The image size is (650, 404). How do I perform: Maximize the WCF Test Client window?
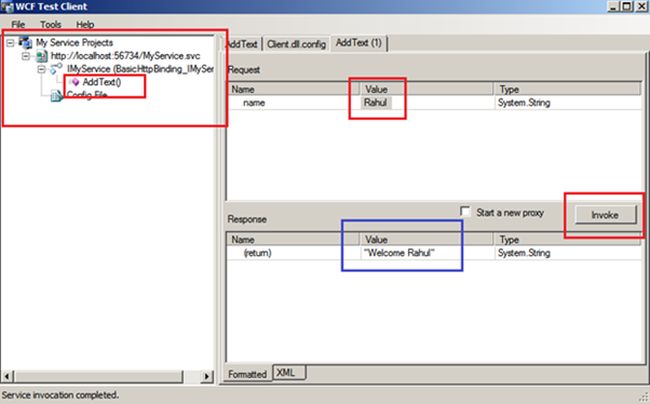tap(627, 6)
